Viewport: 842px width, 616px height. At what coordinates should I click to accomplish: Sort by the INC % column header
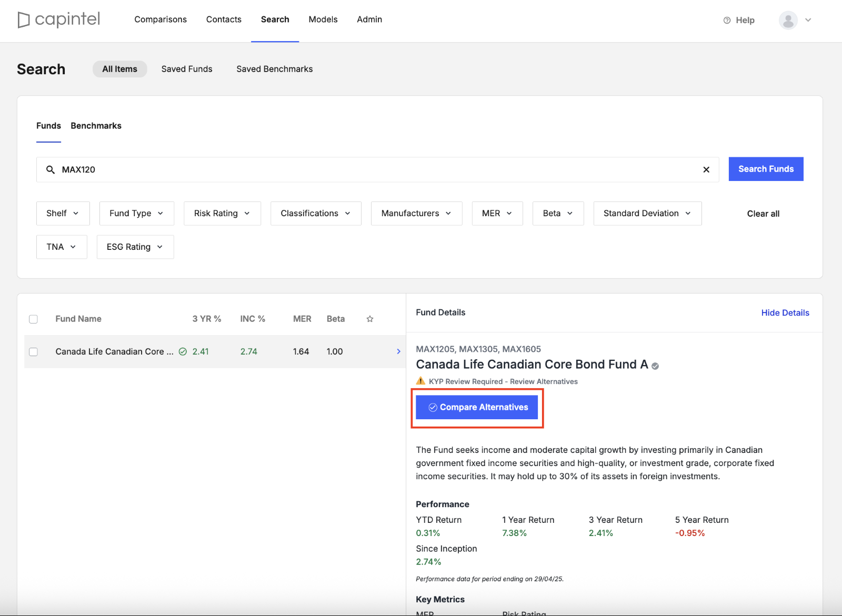253,319
